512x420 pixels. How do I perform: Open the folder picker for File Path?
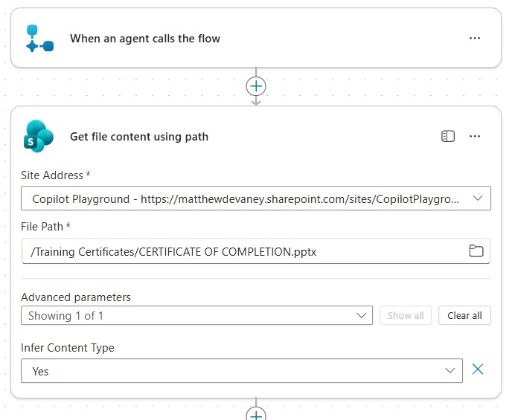(476, 251)
